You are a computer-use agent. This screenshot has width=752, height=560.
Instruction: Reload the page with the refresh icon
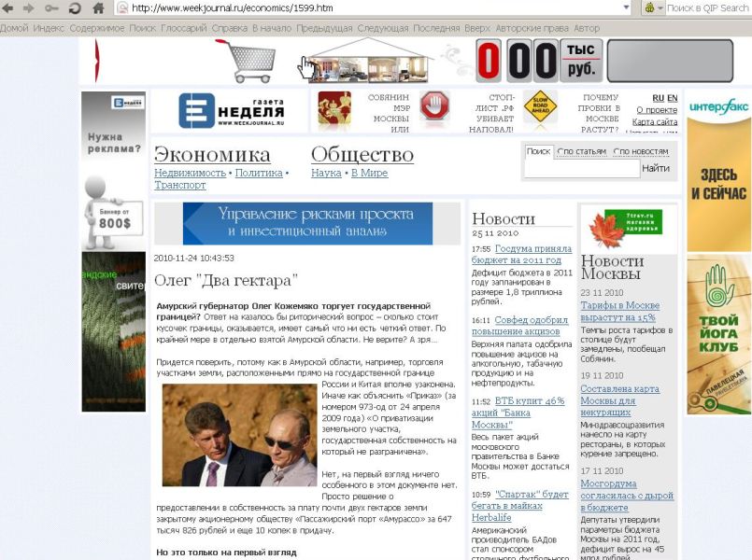point(75,8)
